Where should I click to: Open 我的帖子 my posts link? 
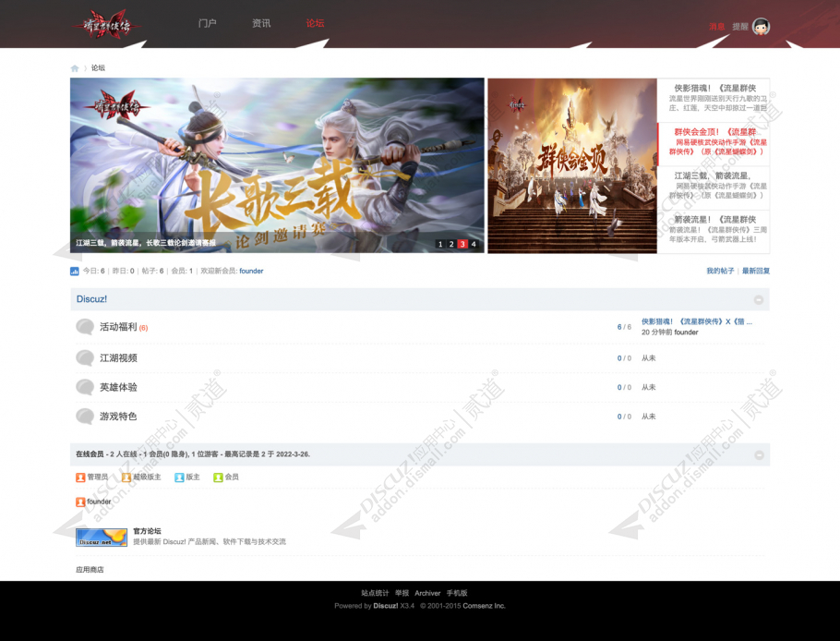point(720,272)
